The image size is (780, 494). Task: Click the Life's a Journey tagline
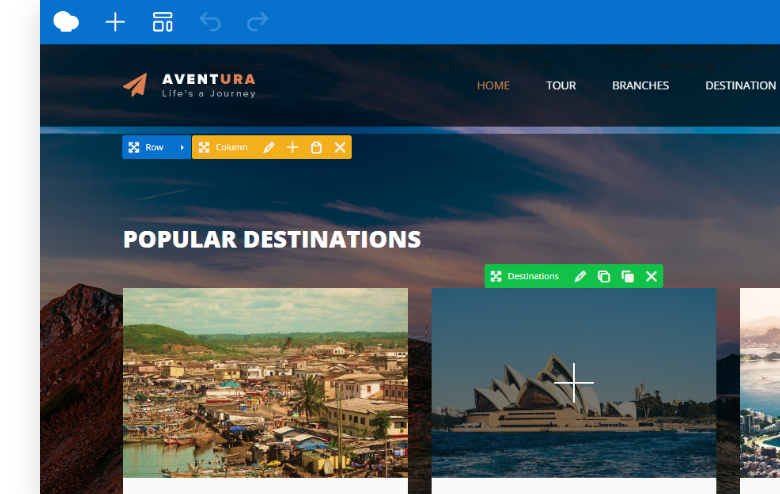208,94
